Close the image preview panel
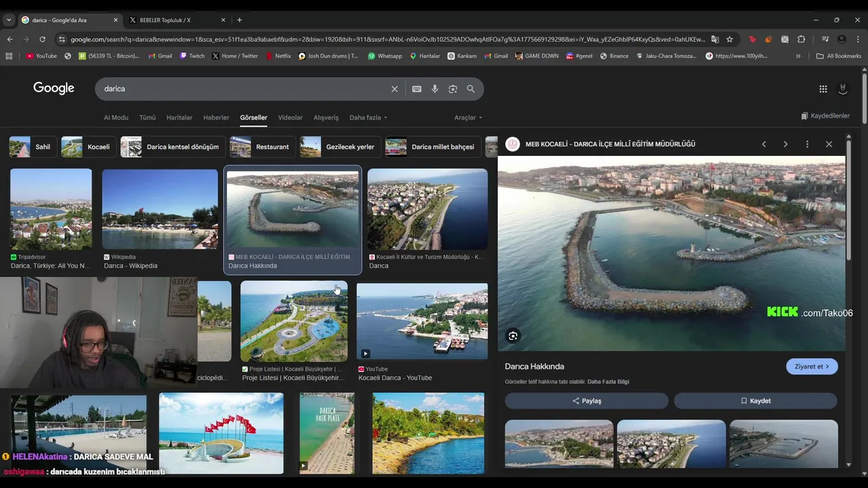Screen dimensions: 868x488 pos(829,144)
